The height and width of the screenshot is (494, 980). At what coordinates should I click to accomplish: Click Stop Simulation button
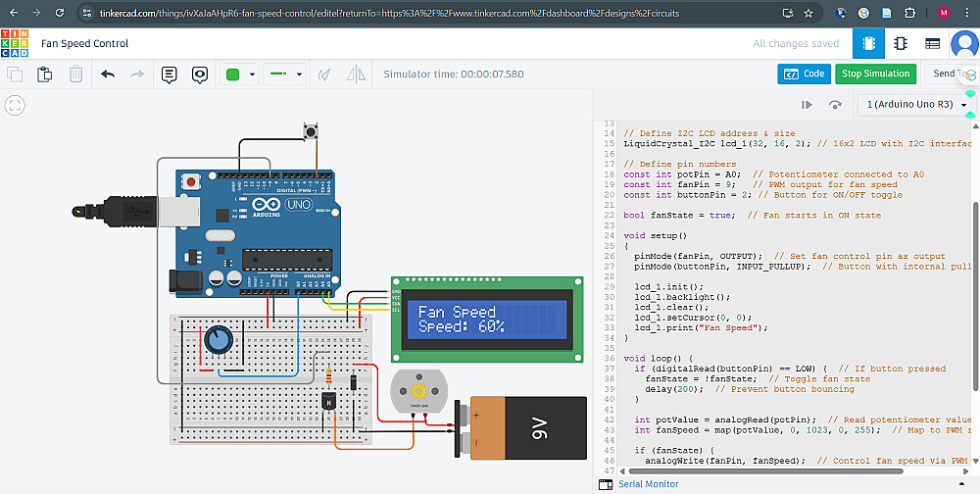(876, 74)
